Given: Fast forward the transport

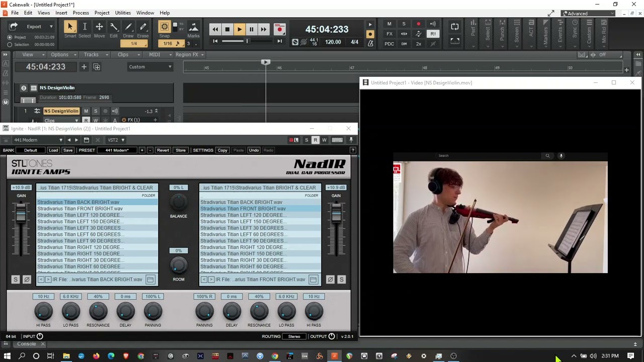Looking at the screenshot, I should tap(264, 30).
